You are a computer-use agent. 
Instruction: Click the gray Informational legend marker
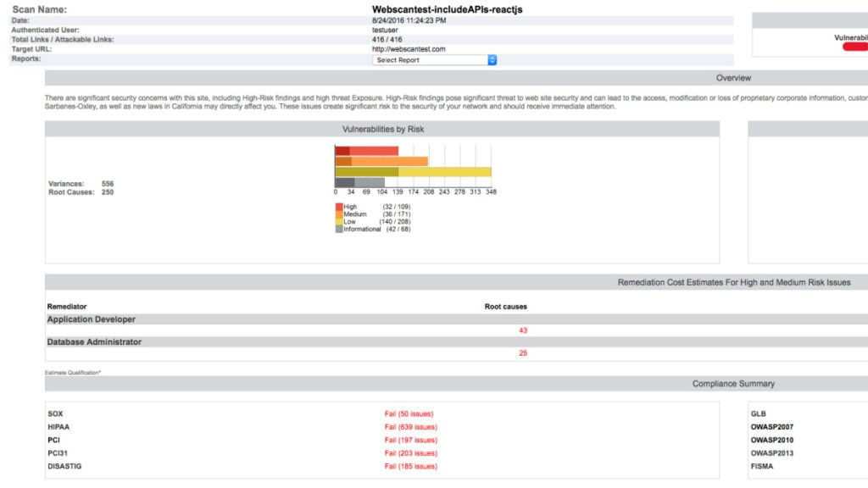(340, 227)
